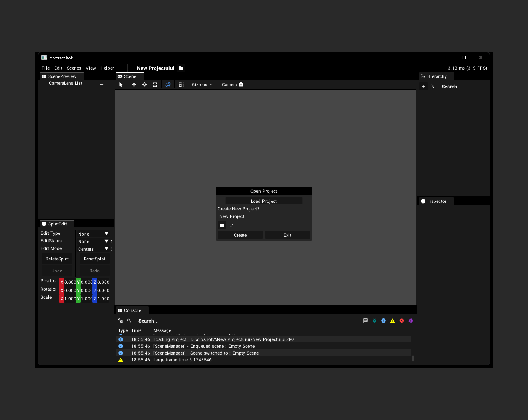Click the Position X value field
The height and width of the screenshot is (420, 528).
click(x=70, y=282)
